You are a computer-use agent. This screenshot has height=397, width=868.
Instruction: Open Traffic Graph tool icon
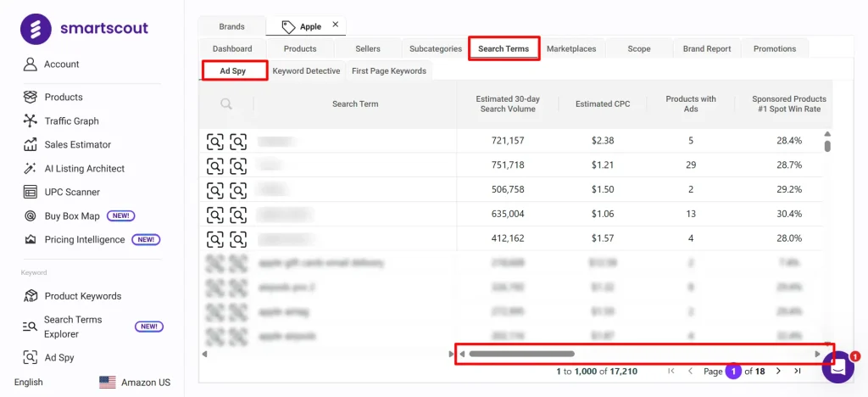point(30,120)
